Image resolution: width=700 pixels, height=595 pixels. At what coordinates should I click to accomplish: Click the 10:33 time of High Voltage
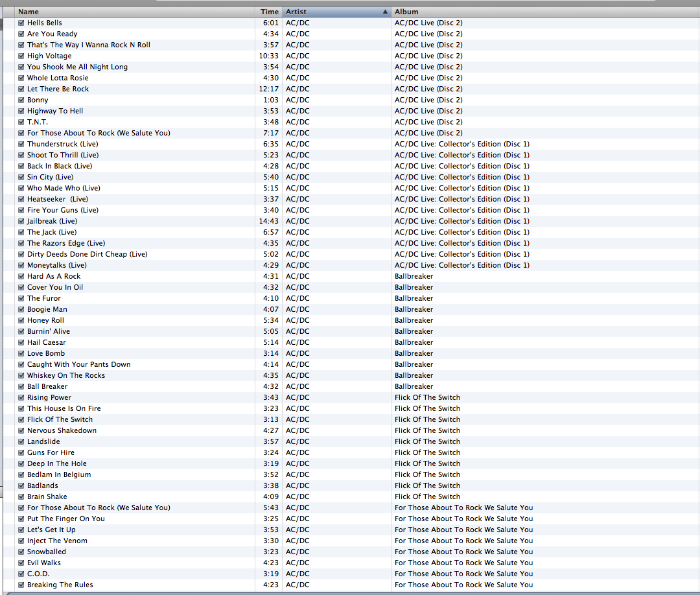269,56
